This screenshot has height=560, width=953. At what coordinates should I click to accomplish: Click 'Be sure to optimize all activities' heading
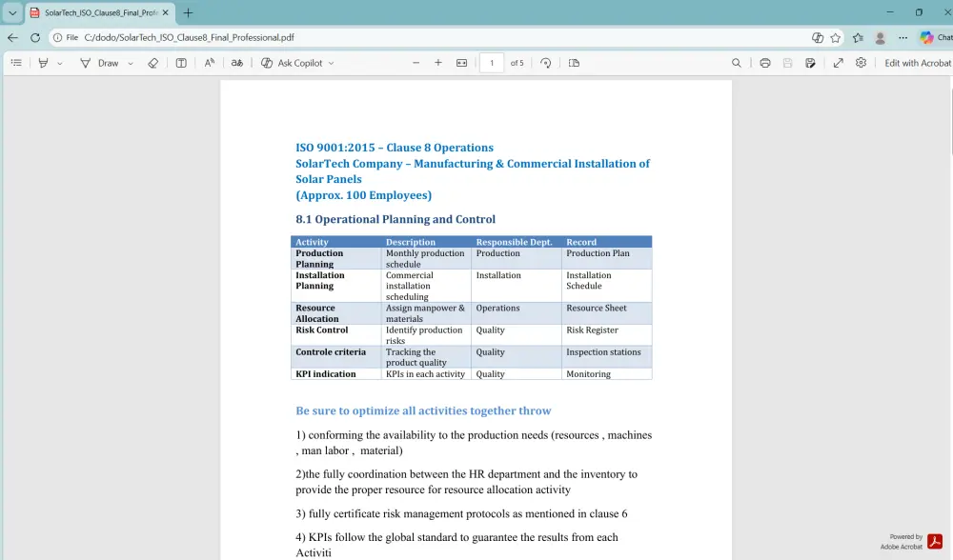coord(423,410)
